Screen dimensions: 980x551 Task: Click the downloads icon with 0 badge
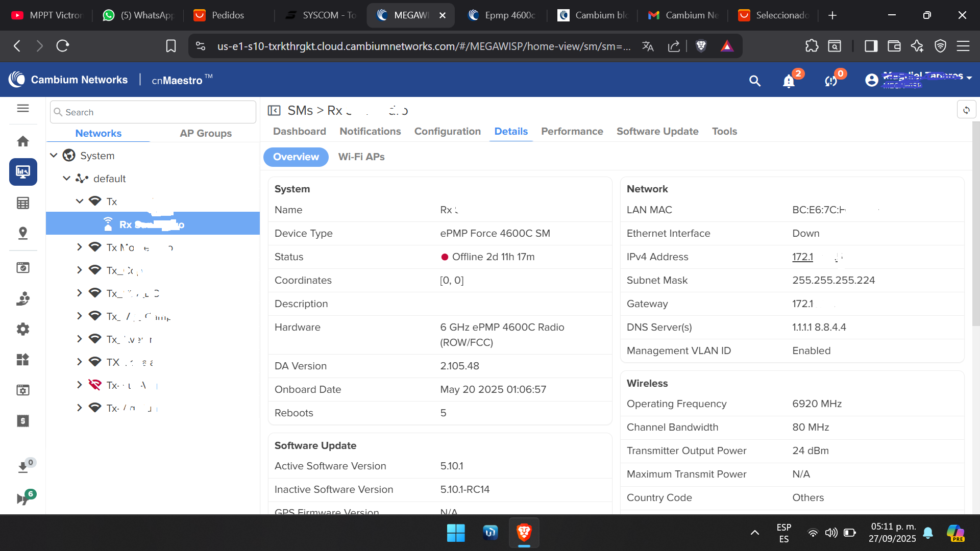pos(23,467)
